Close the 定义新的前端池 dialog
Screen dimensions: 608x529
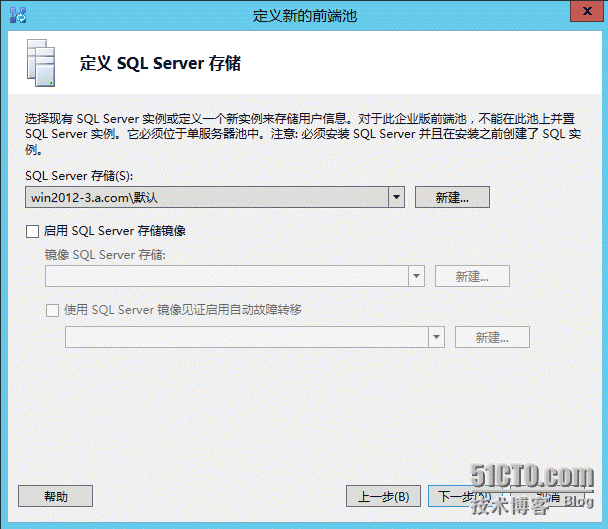click(587, 11)
